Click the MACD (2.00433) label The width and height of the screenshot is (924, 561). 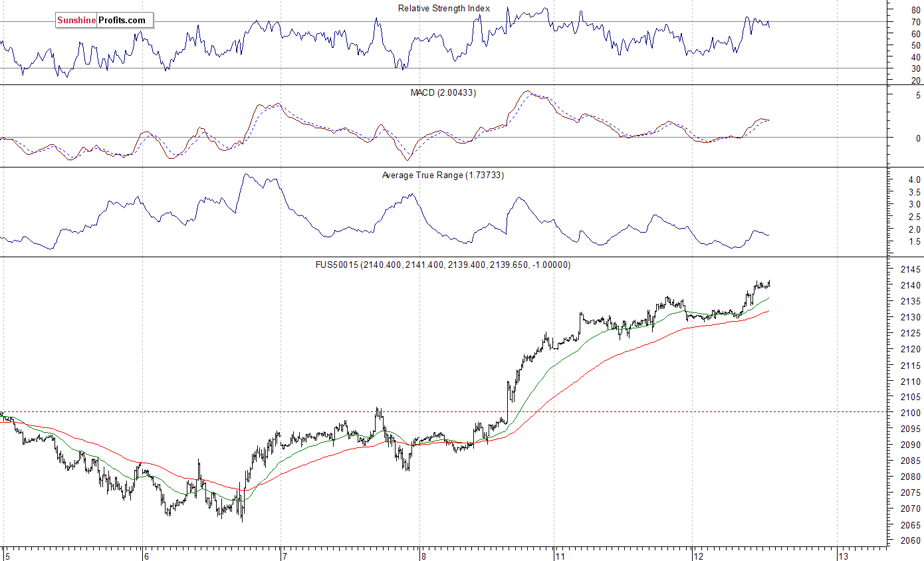(443, 92)
